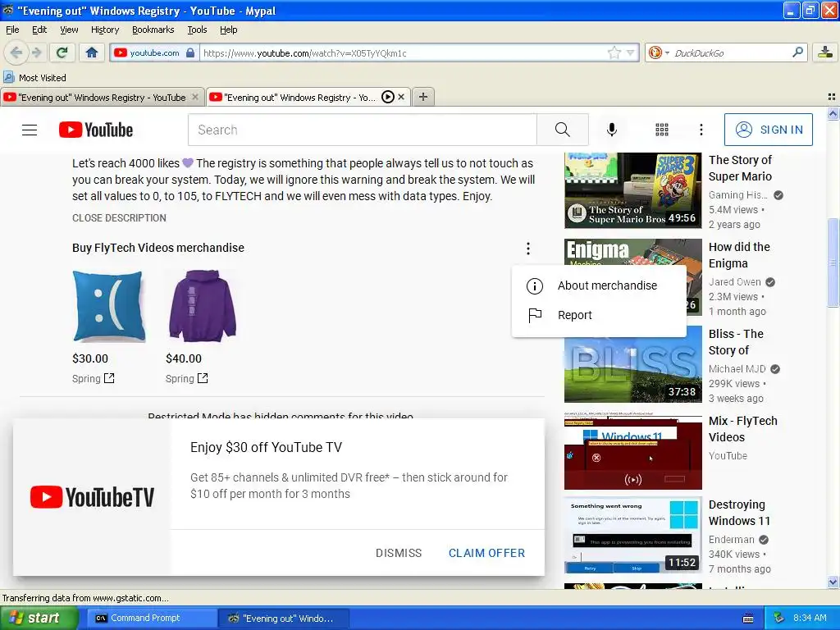Show site security padlock information
This screenshot has height=630, width=840.
tap(190, 52)
